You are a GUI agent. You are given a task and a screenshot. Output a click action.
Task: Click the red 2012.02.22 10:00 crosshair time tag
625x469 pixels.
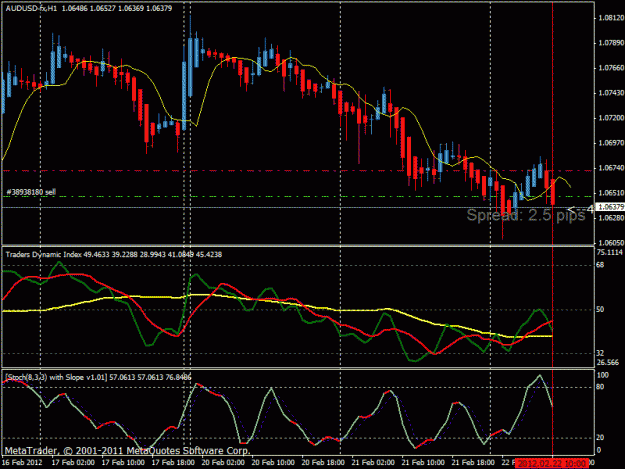552,463
